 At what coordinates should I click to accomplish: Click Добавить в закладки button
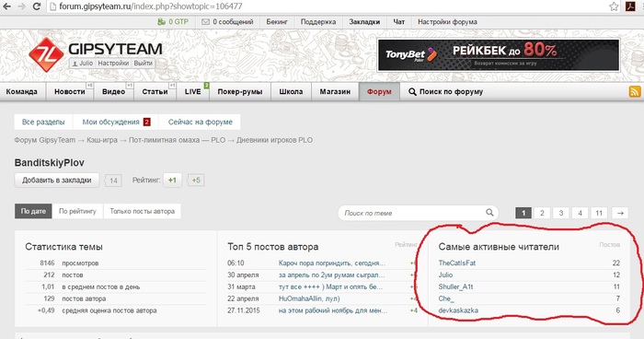coord(57,181)
